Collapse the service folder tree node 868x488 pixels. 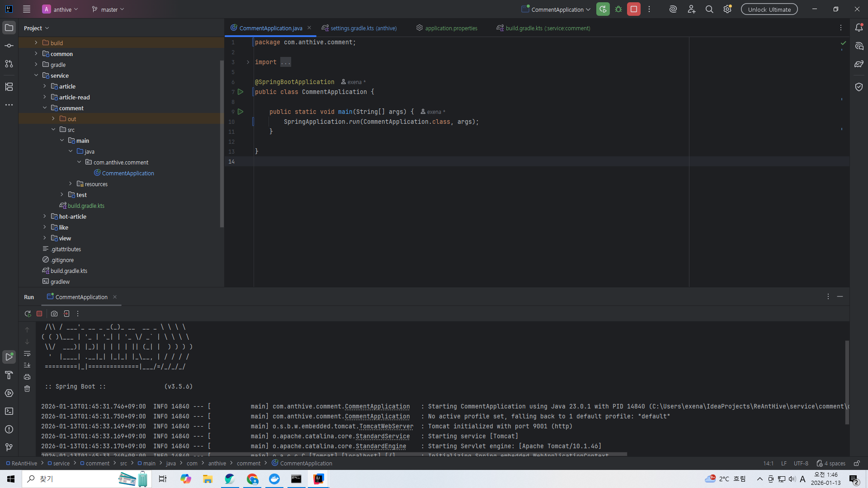36,75
